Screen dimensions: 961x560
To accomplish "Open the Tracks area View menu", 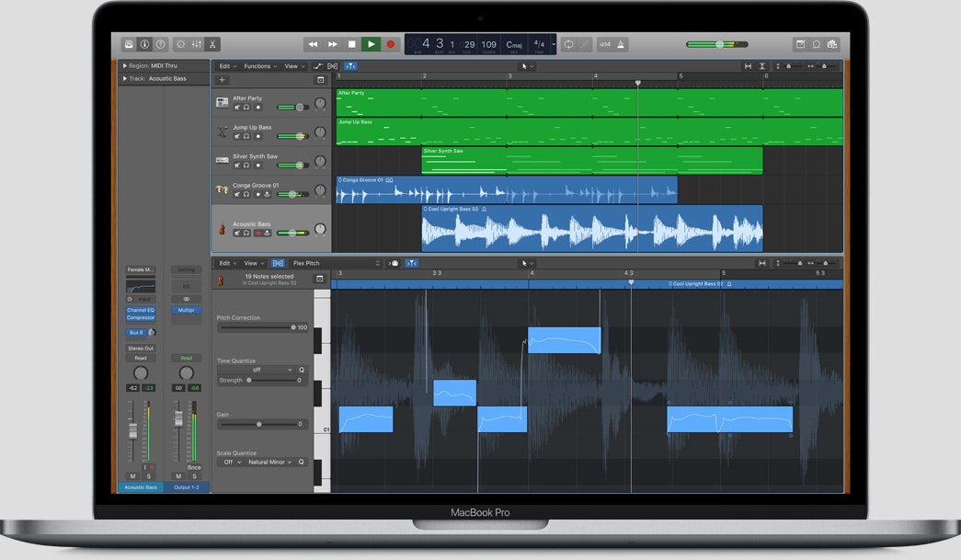I will click(293, 66).
